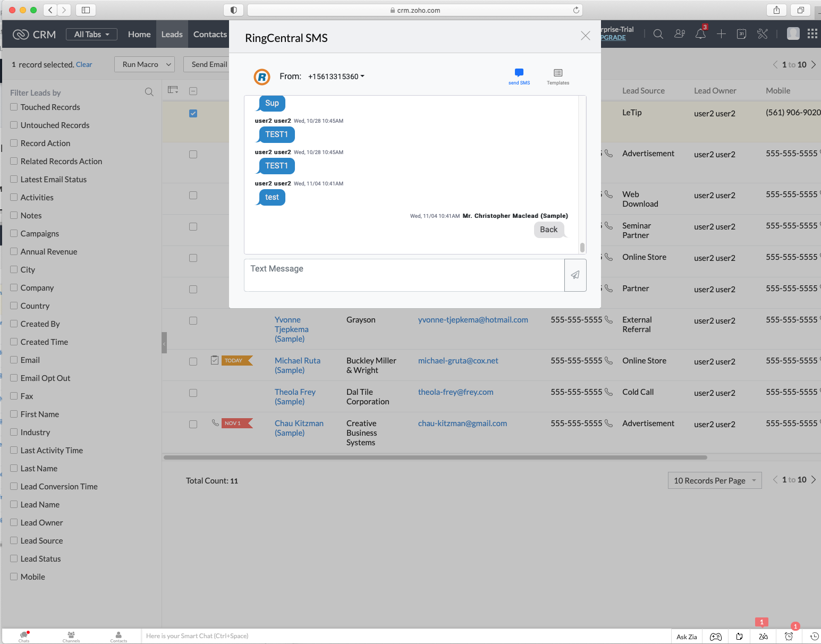
Task: Go to next page using top arrow
Action: (813, 64)
